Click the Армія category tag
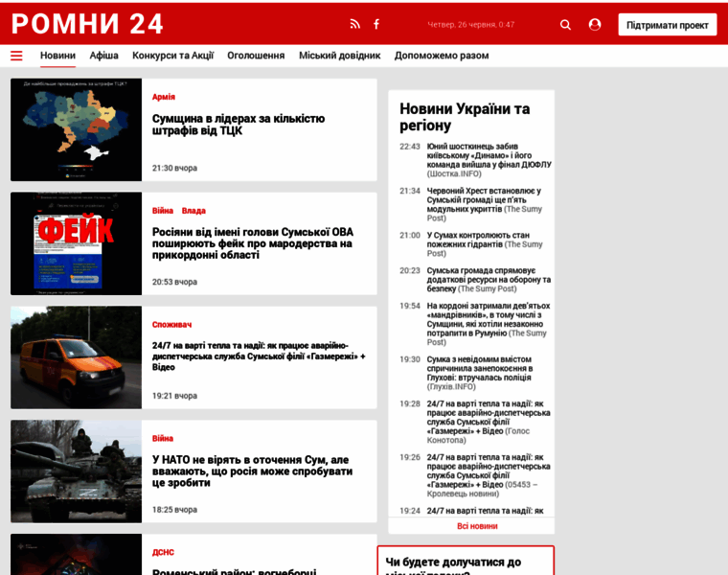The image size is (728, 575). [x=164, y=97]
